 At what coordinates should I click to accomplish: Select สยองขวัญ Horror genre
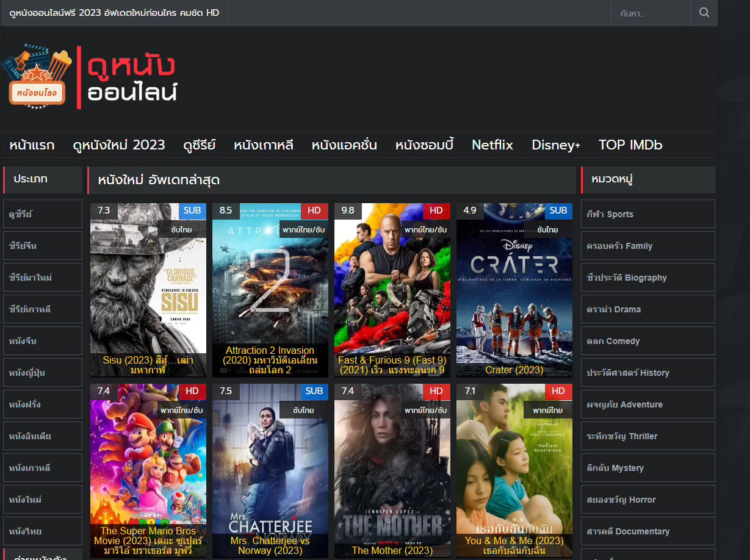point(648,500)
